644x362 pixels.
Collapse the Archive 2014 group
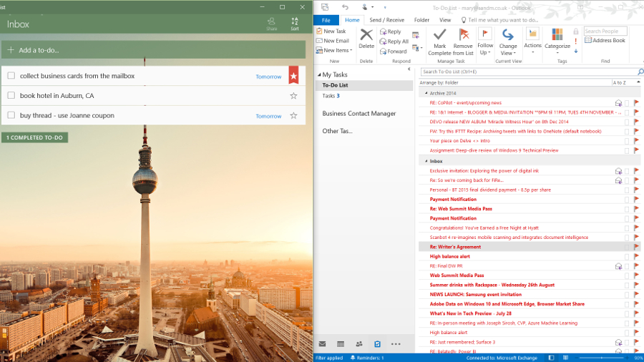click(426, 93)
